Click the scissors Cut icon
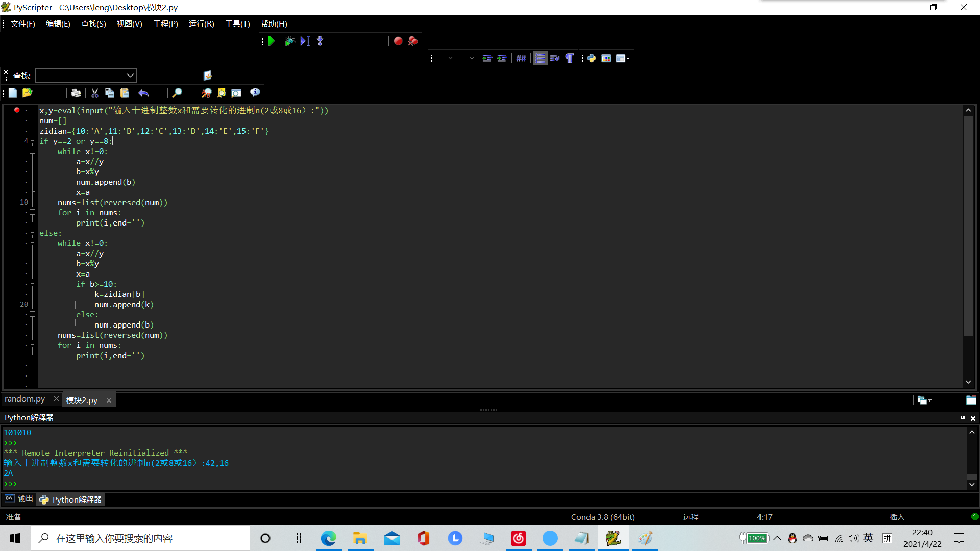980x551 pixels. pos(94,93)
